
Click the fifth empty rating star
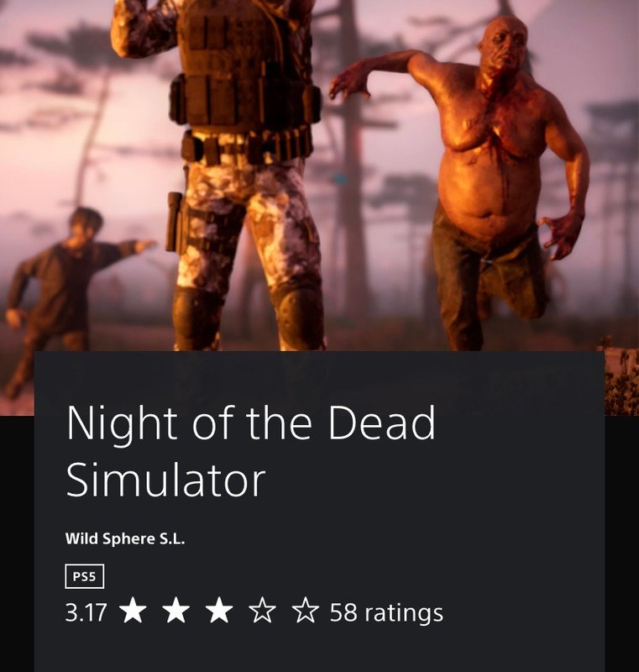click(306, 610)
